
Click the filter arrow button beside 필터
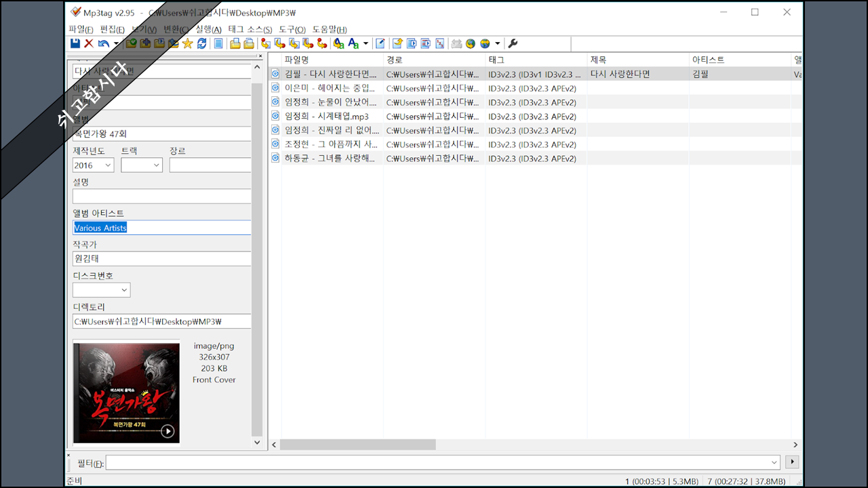[791, 462]
